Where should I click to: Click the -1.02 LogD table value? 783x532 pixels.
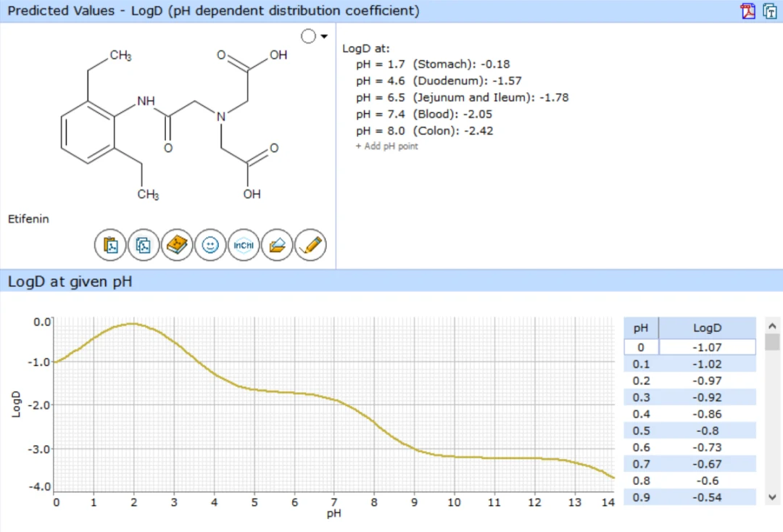click(707, 365)
